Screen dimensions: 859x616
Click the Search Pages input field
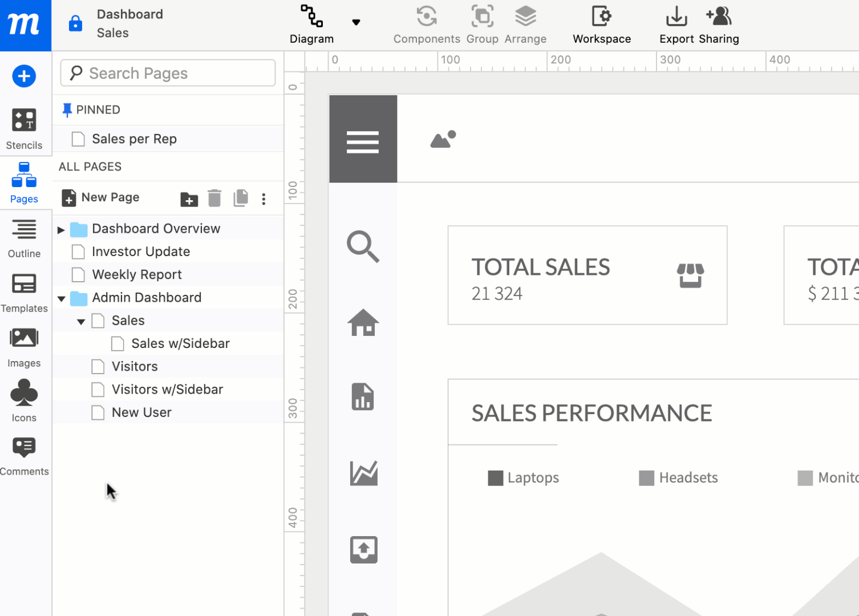click(x=168, y=73)
